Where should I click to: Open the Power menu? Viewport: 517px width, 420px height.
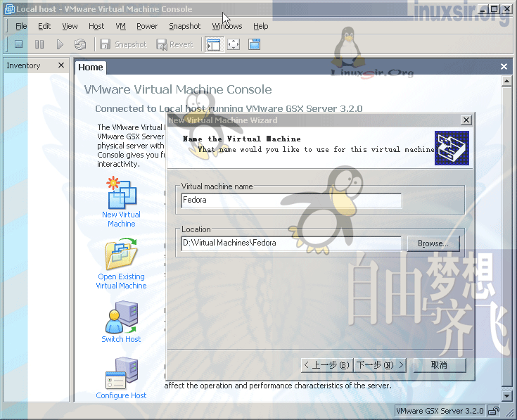coord(147,26)
